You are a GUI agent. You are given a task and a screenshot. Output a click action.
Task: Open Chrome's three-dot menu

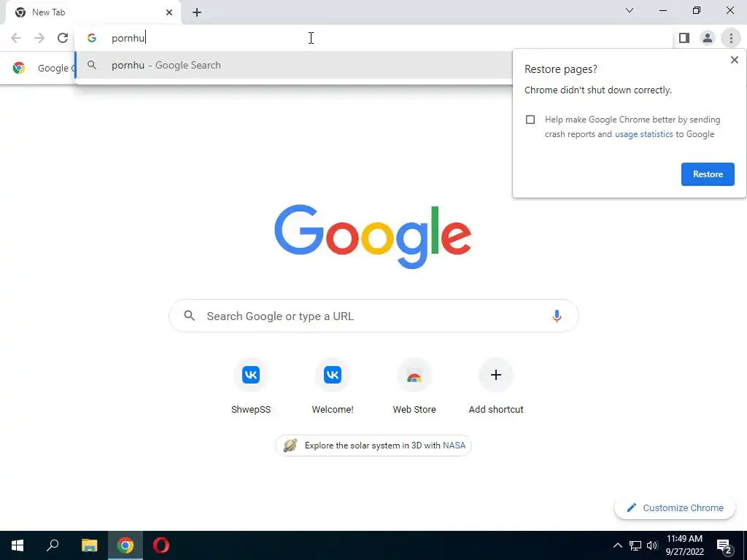tap(731, 38)
